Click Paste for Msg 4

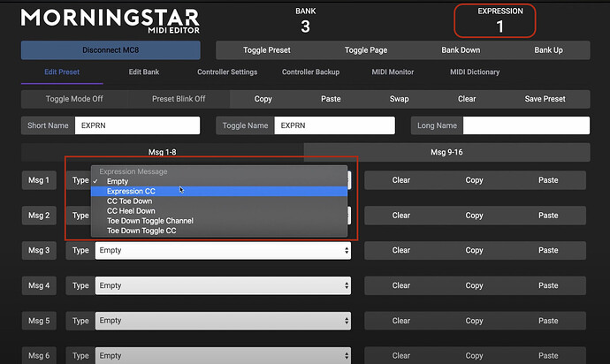click(x=548, y=285)
